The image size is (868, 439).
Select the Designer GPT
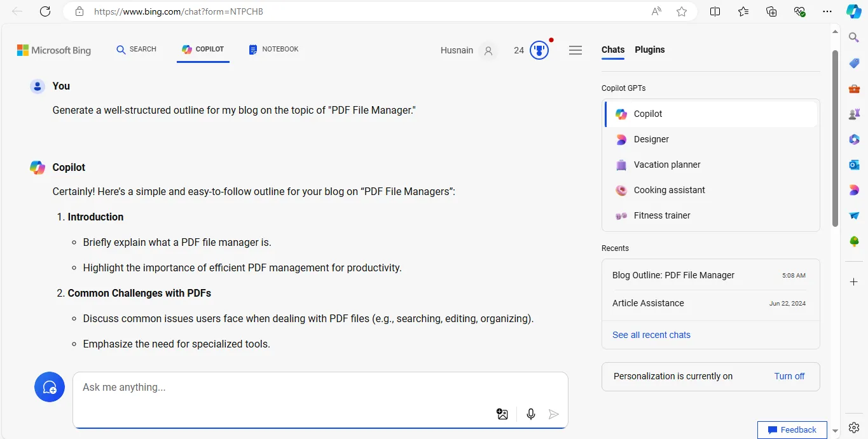[x=651, y=139]
